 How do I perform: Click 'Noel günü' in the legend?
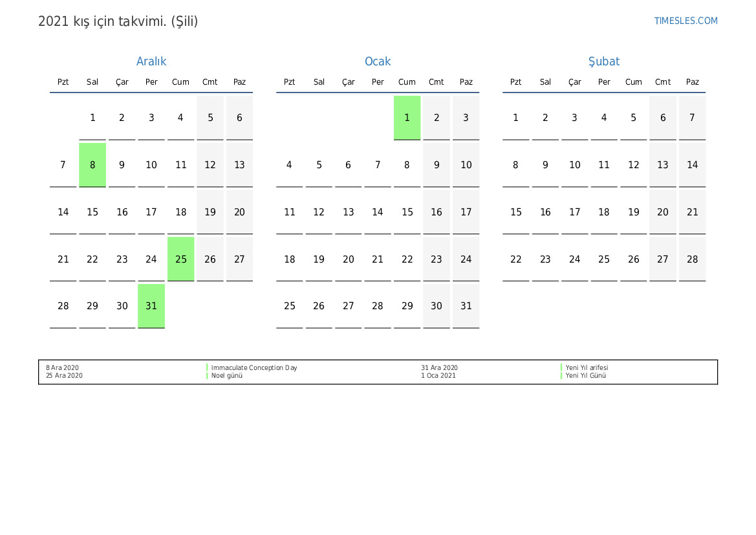click(x=226, y=375)
